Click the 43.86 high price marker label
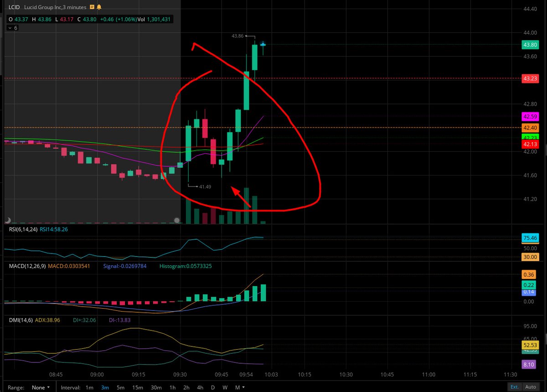 (x=237, y=36)
